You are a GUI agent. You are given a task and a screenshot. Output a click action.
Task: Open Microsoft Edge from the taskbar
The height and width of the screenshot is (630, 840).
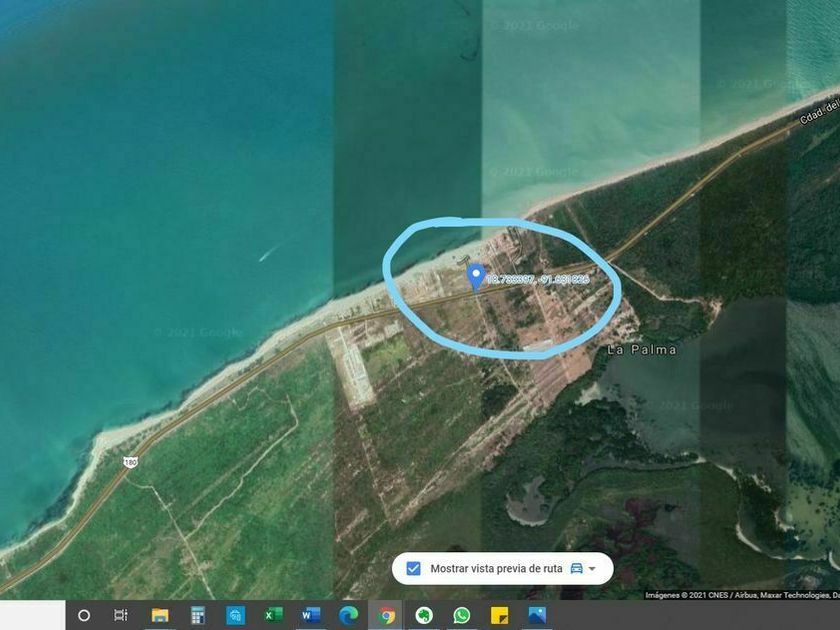(x=348, y=616)
